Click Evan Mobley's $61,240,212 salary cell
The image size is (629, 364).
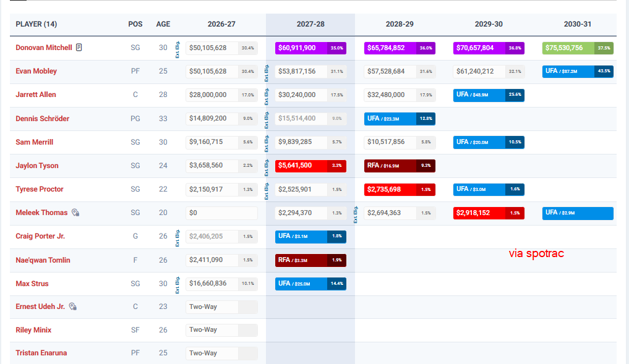489,71
